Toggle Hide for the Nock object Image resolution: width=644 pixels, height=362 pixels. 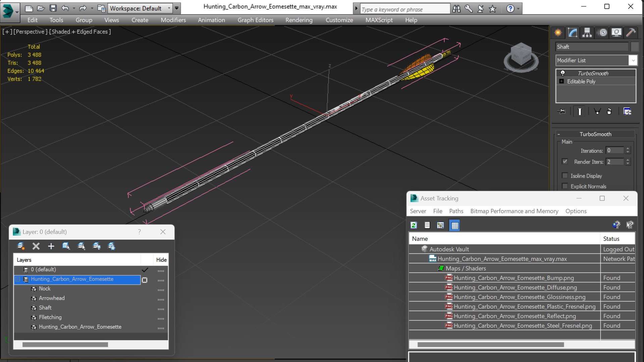click(x=161, y=290)
